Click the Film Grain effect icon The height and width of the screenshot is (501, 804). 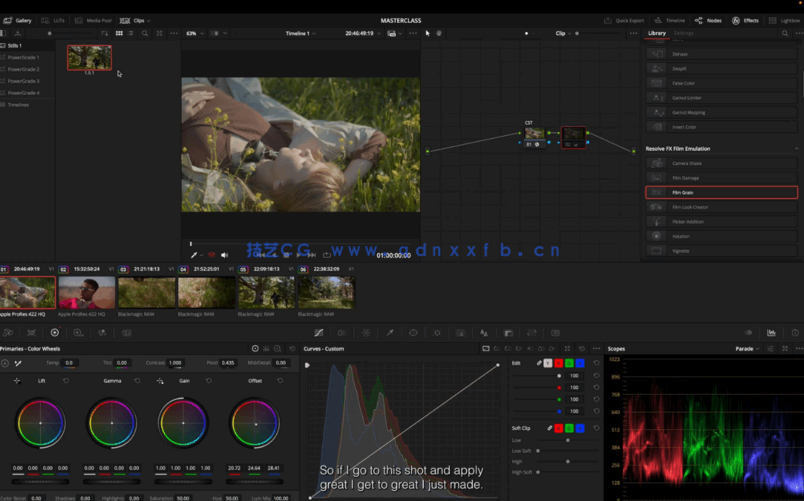656,192
